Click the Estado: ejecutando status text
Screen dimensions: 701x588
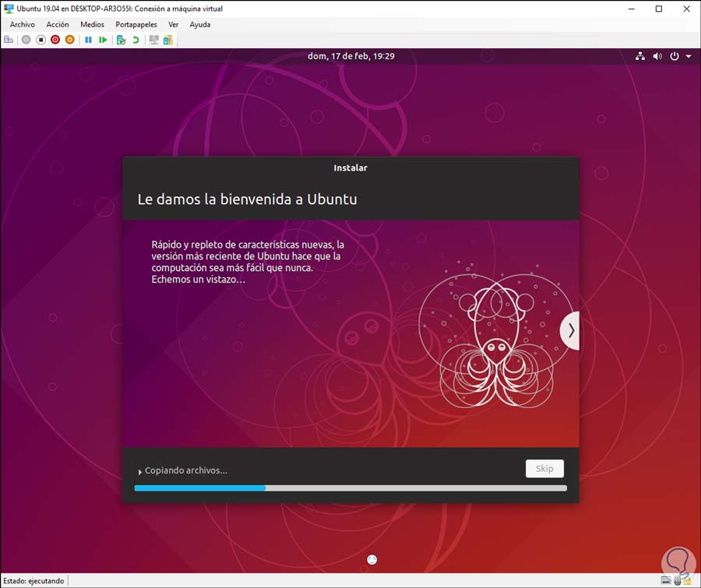tap(33, 581)
